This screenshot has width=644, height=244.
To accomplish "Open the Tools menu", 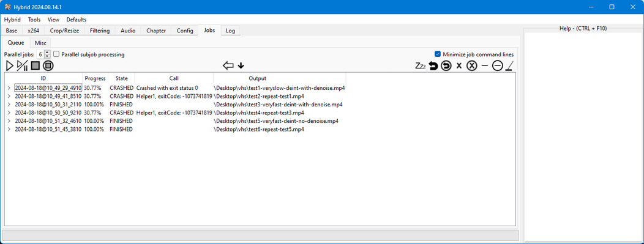I will (x=34, y=20).
